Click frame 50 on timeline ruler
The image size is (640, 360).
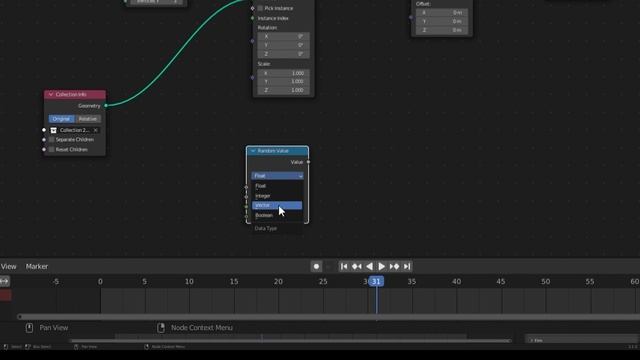pyautogui.click(x=545, y=282)
